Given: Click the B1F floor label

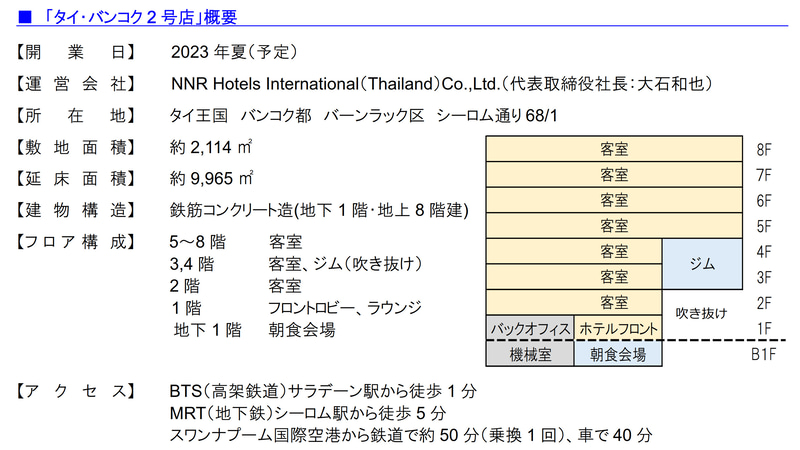Looking at the screenshot, I should click(x=763, y=354).
